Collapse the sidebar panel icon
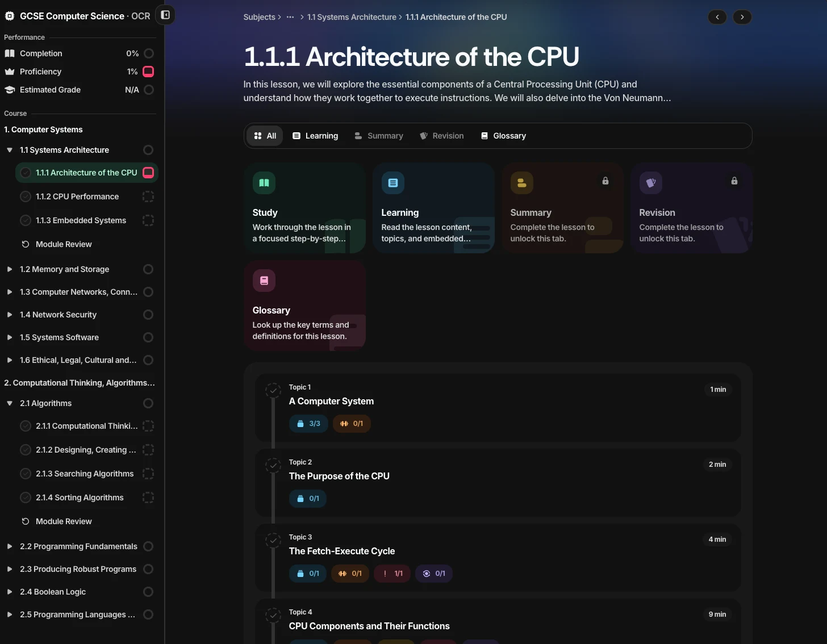This screenshot has width=827, height=644. click(165, 15)
